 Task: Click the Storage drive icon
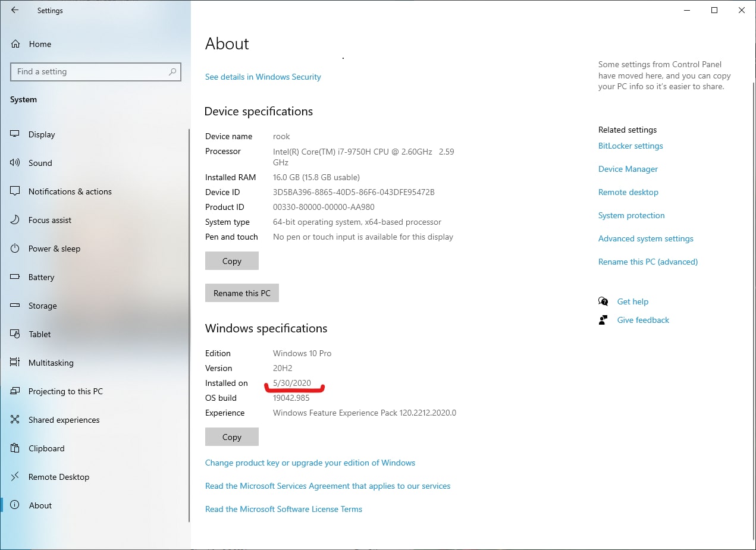[15, 306]
